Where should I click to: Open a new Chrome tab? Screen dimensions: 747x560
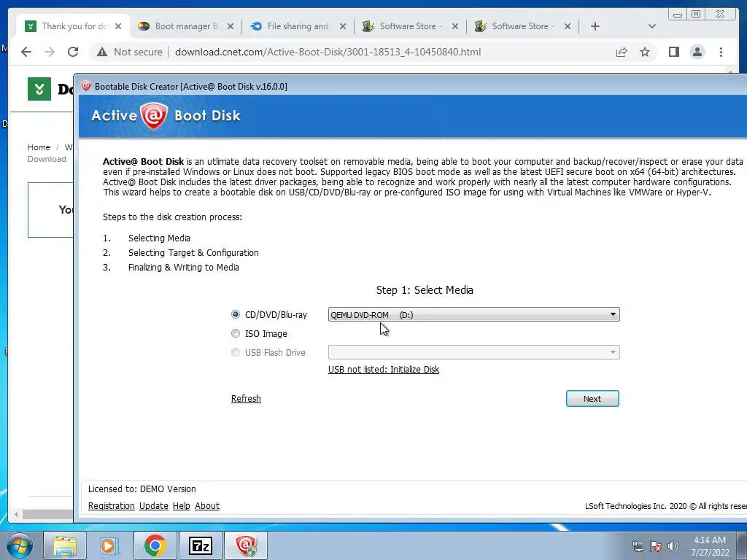click(595, 26)
